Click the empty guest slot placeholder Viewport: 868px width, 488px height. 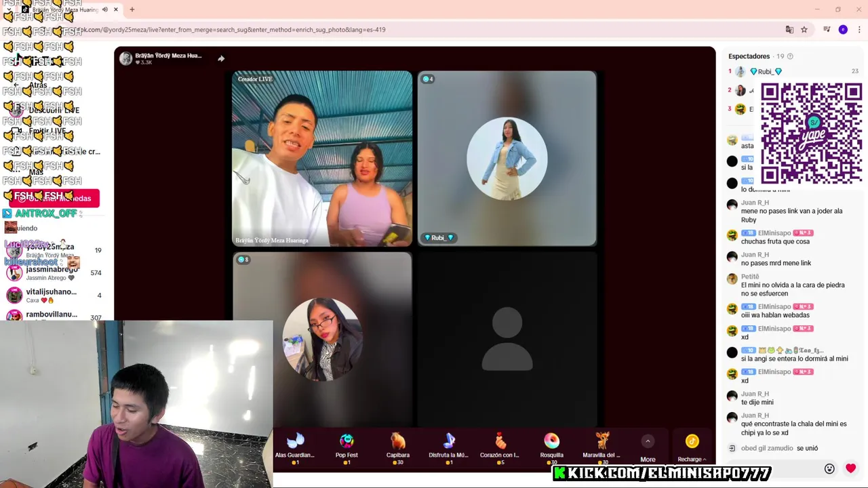[507, 339]
